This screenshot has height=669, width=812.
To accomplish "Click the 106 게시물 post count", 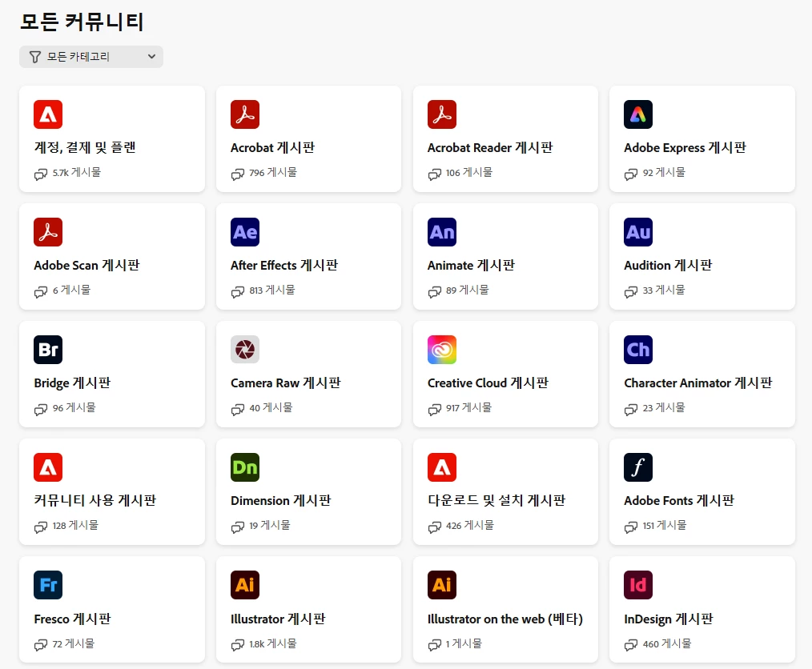I will pos(469,172).
